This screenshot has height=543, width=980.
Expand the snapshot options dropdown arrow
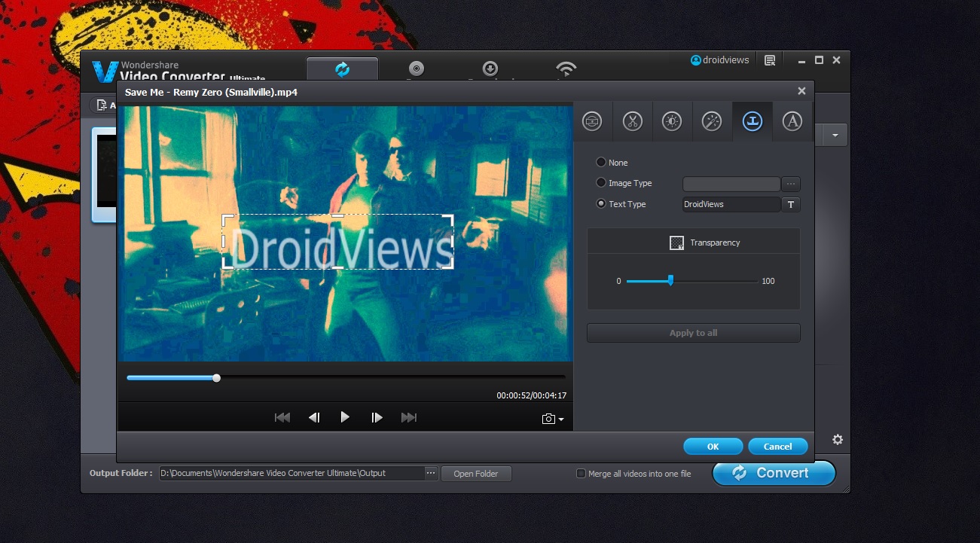(x=561, y=419)
